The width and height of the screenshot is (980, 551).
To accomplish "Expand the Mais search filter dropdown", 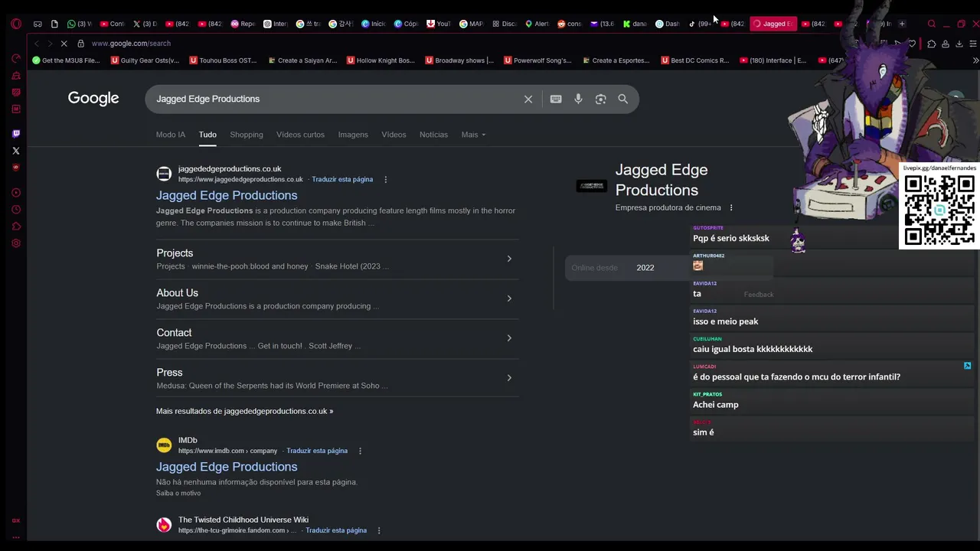I will pos(473,135).
